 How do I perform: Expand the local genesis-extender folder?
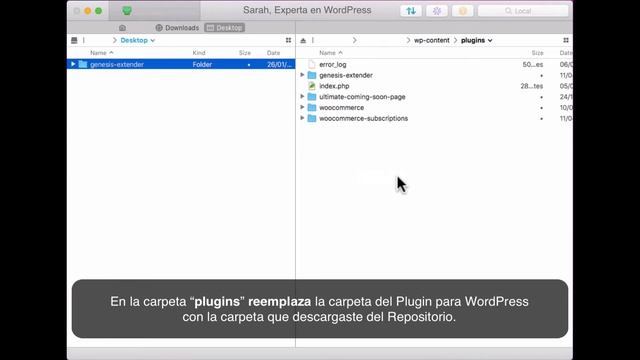tap(73, 64)
